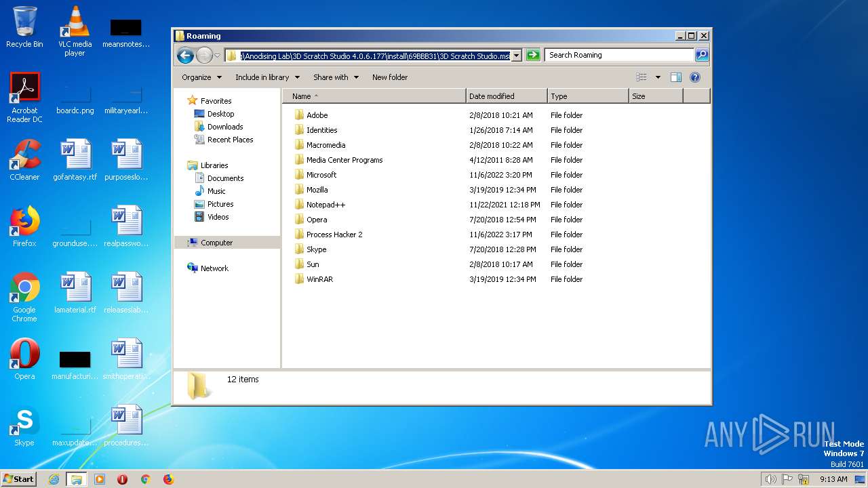Image resolution: width=868 pixels, height=488 pixels.
Task: Click the taskbar volume speaker icon
Action: 770,479
